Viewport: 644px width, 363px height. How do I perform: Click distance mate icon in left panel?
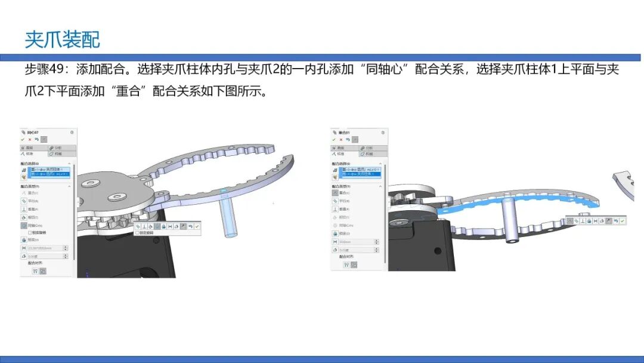tap(24, 248)
